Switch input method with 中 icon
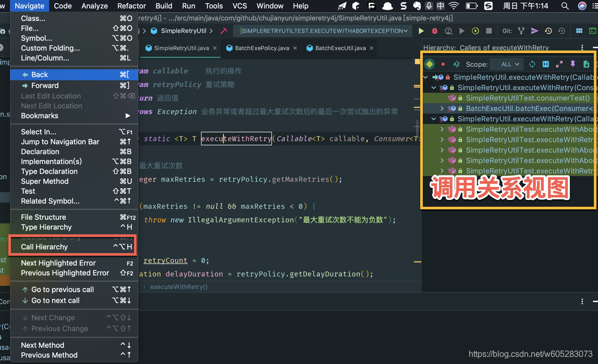 [x=441, y=6]
